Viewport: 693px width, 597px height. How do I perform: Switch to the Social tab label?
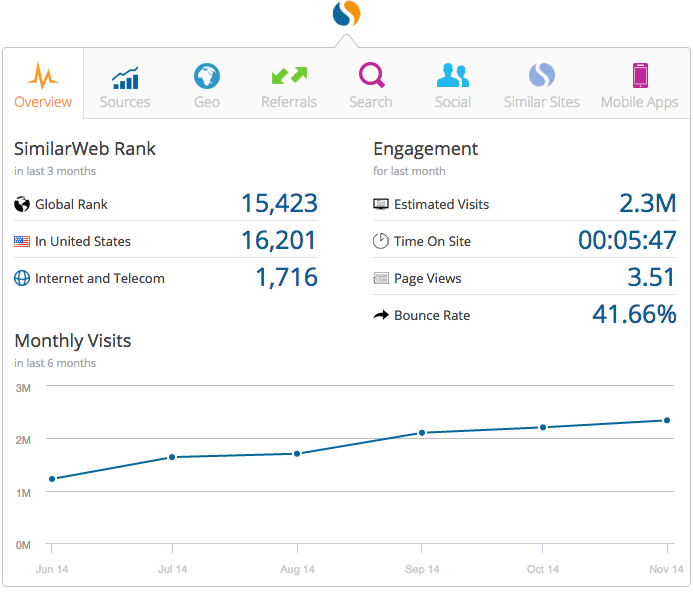tap(453, 102)
